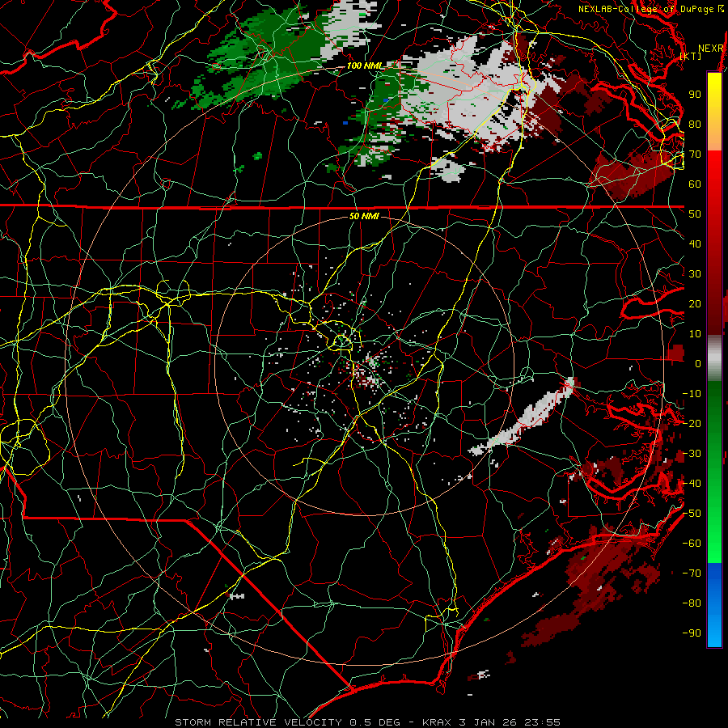
Task: Click the positive 60 tick on velocity scale
Action: 695,184
